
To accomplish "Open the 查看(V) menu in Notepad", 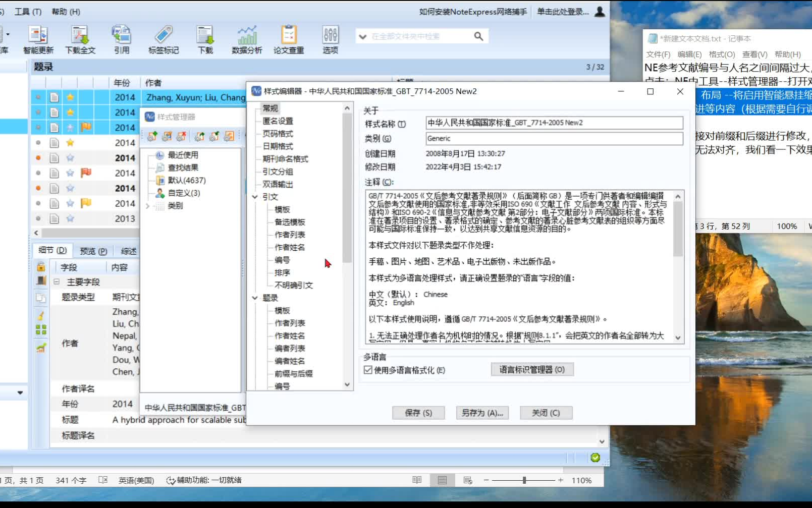I will (x=754, y=54).
